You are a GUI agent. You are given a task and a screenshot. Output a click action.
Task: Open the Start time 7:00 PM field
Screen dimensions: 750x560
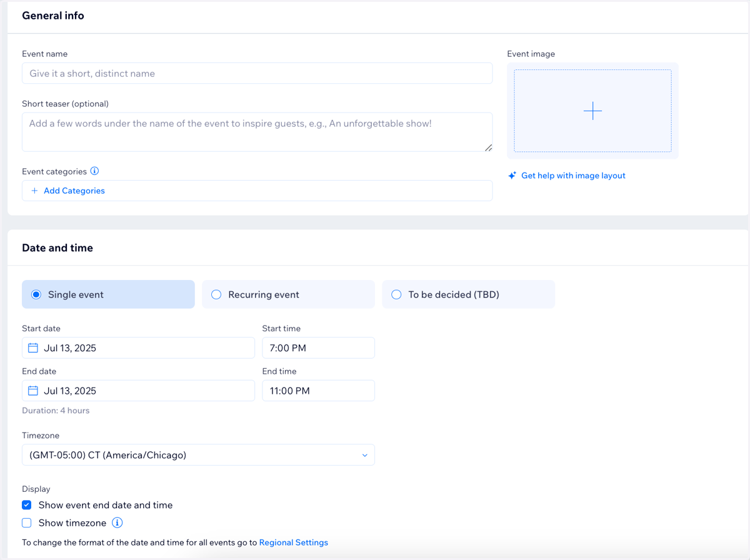click(318, 348)
